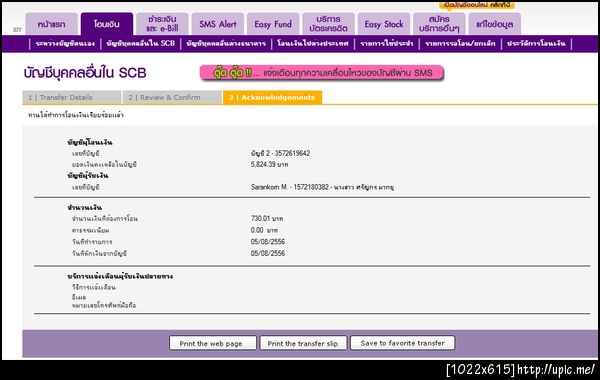Click recipient Sarankorn M. - 1572180382 text
The image size is (600, 380).
[290, 187]
